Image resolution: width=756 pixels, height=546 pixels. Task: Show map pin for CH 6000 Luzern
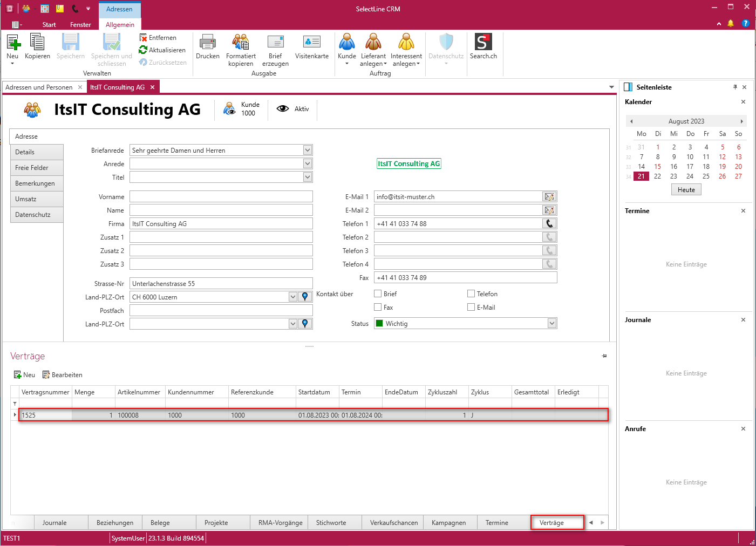tap(305, 297)
